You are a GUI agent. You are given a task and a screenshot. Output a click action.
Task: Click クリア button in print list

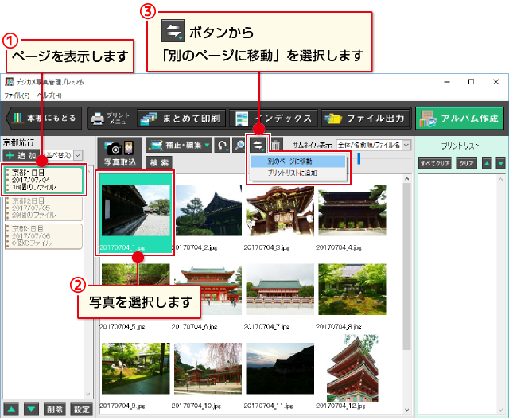(467, 164)
